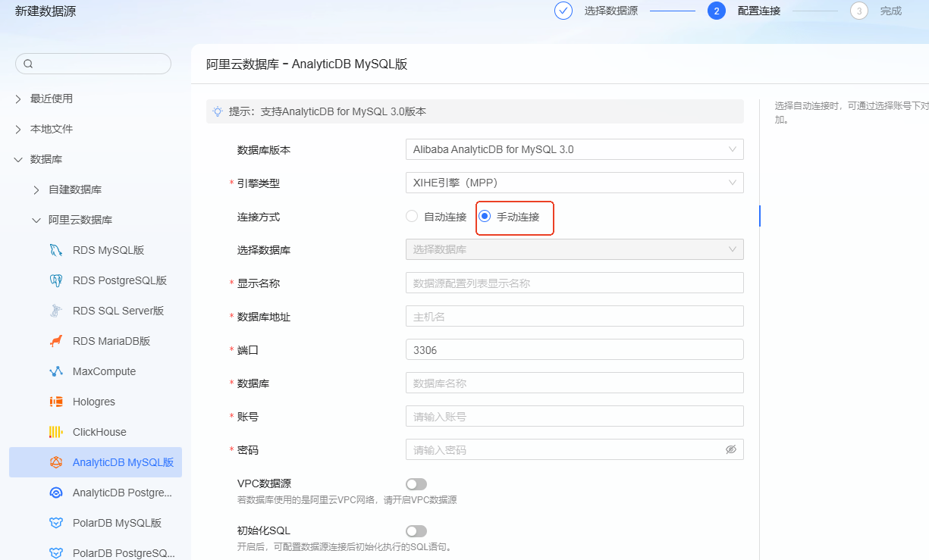Click the 数据库地址 host name field
Screen dimensions: 929x560
(574, 316)
